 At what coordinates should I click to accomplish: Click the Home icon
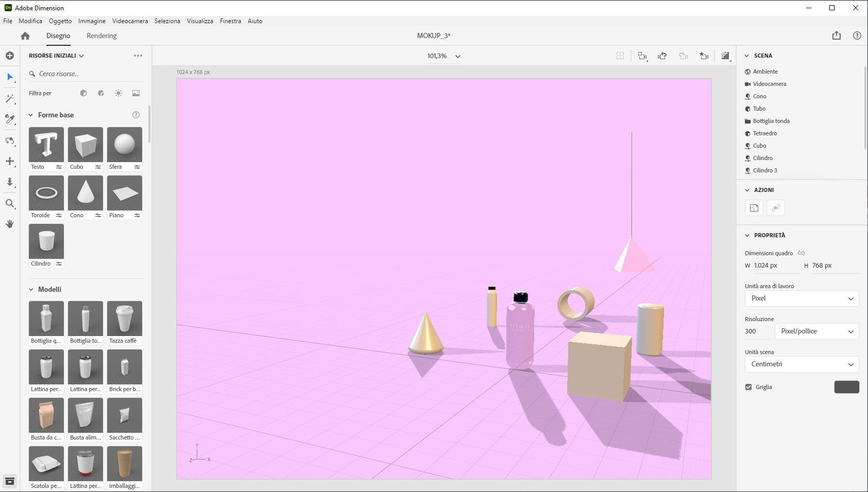click(x=25, y=36)
